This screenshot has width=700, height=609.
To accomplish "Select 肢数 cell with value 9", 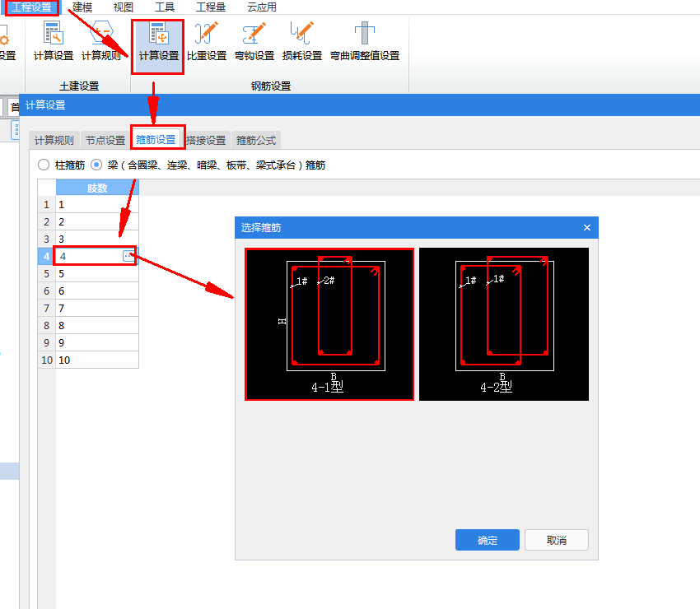I will [x=97, y=342].
